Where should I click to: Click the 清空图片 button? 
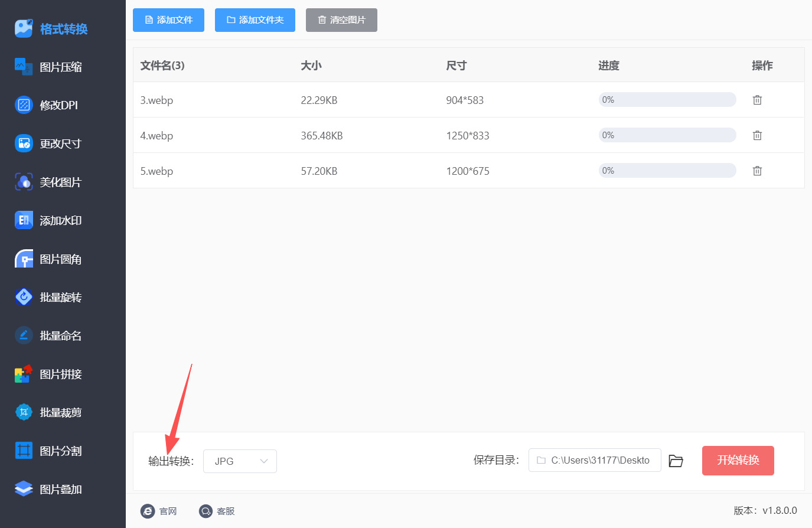[341, 20]
